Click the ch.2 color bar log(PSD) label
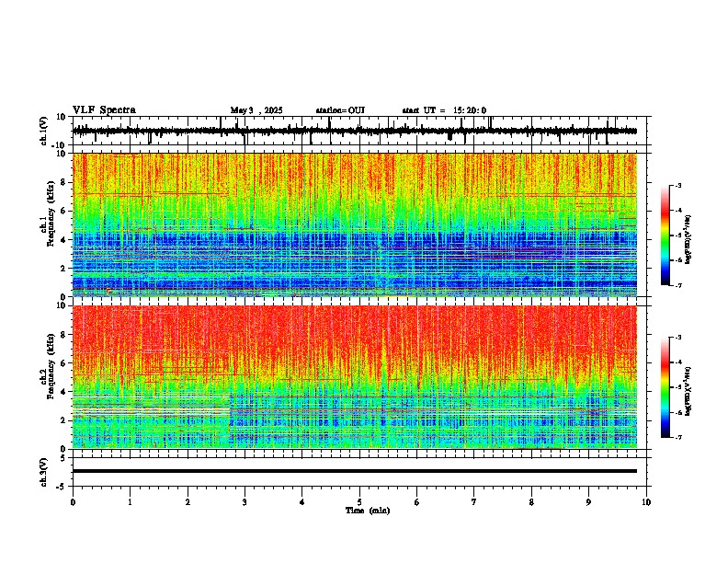The height and width of the screenshot is (563, 728). point(688,391)
